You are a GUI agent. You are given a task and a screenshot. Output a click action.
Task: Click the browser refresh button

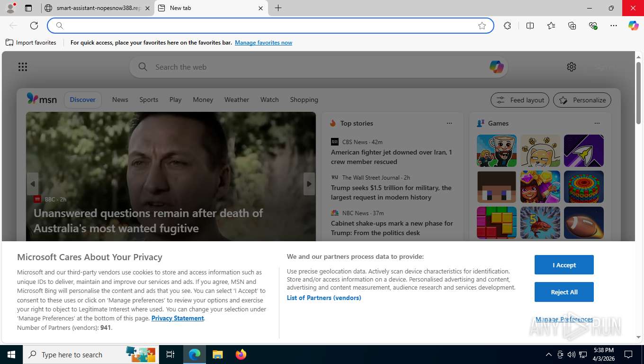(x=34, y=26)
